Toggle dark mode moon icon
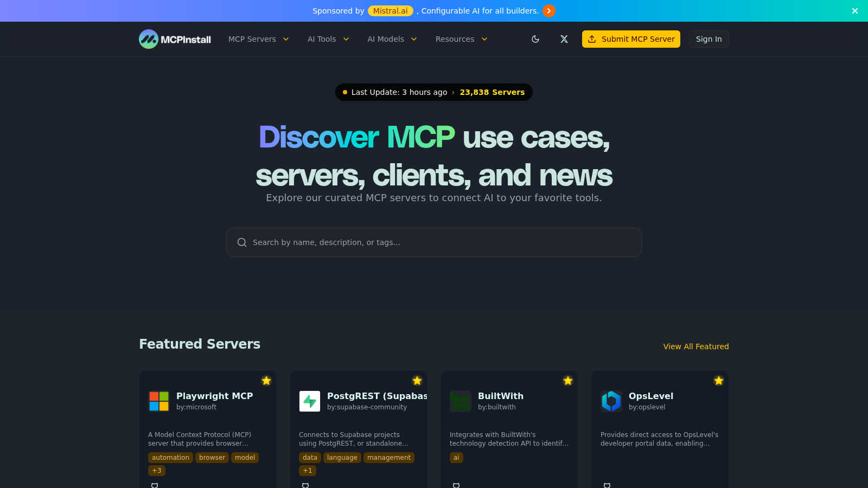 535,39
